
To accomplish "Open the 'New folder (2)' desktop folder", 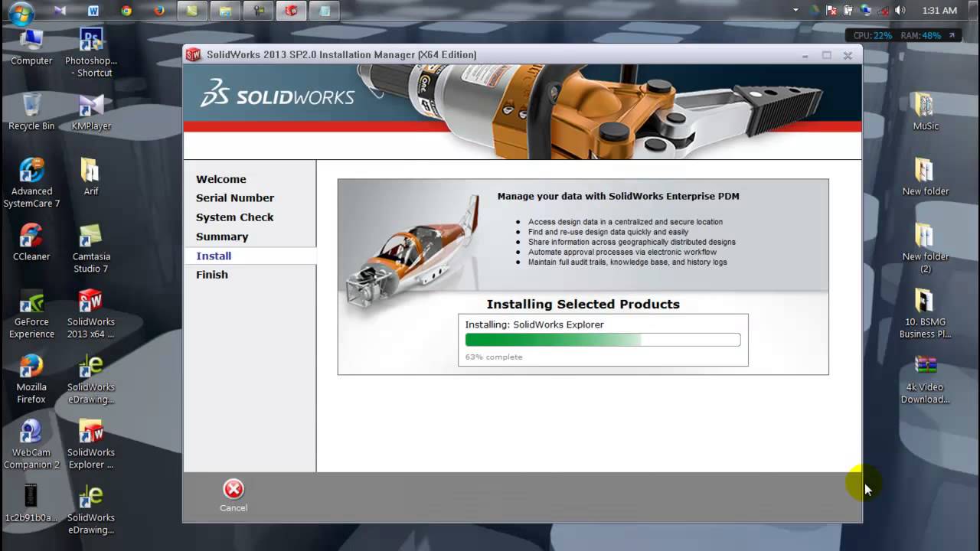I will coord(925,249).
